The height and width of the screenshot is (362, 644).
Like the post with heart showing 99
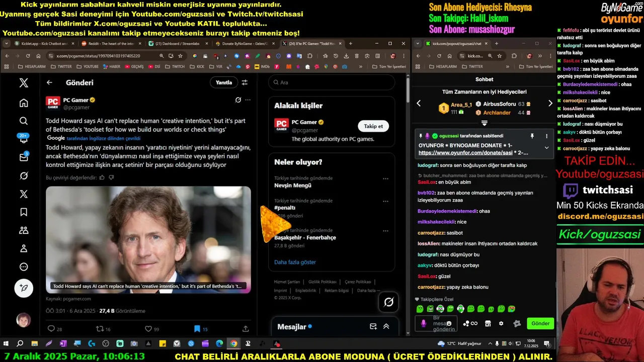148,329
